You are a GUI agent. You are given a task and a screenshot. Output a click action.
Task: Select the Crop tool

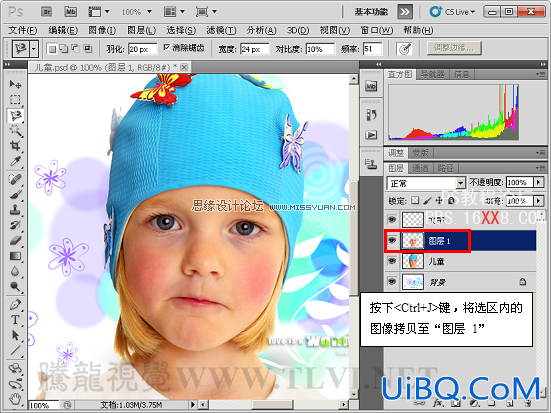click(15, 146)
